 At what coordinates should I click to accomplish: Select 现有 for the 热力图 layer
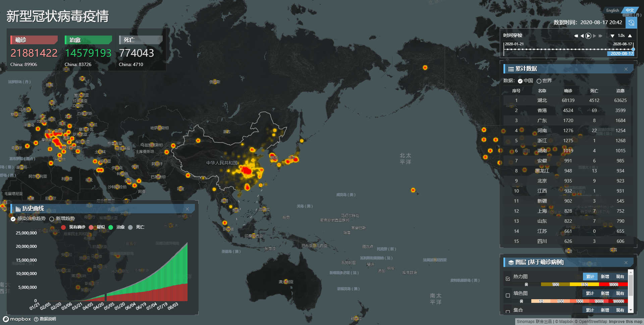click(x=620, y=277)
